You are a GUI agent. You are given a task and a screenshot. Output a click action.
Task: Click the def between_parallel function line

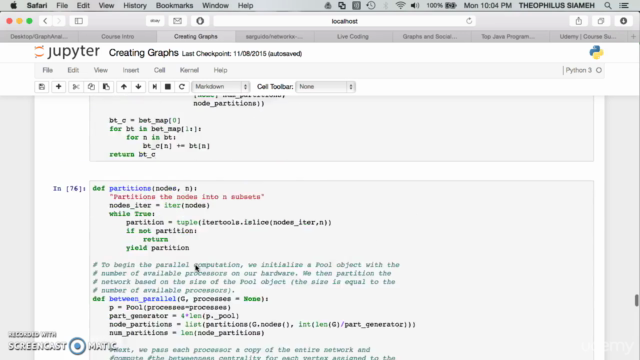pyautogui.click(x=180, y=299)
